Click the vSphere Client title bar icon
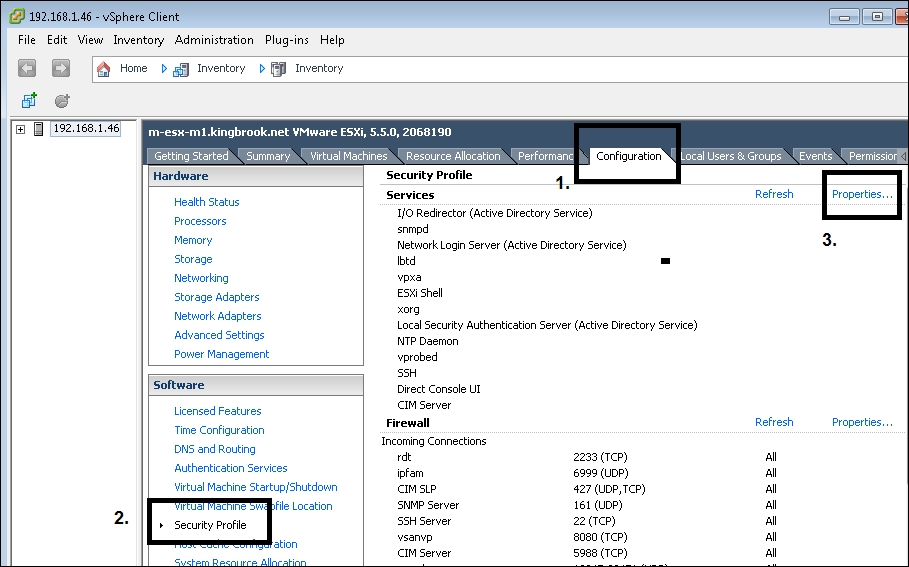The height and width of the screenshot is (567, 909). pyautogui.click(x=16, y=16)
